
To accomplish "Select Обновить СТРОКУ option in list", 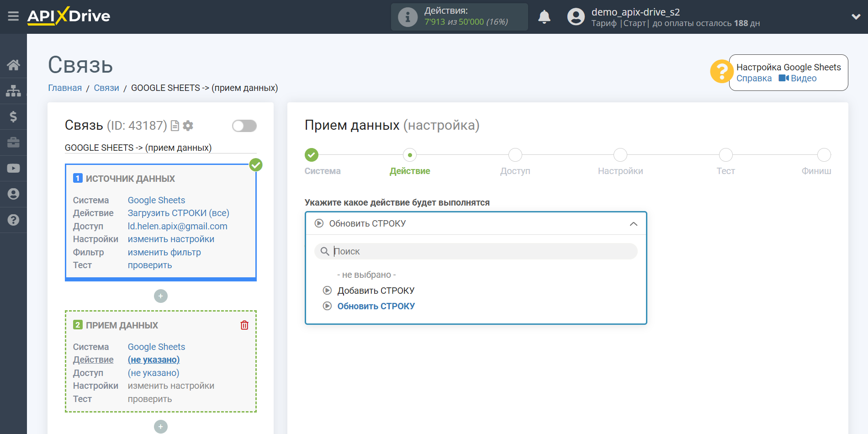I will click(x=376, y=306).
